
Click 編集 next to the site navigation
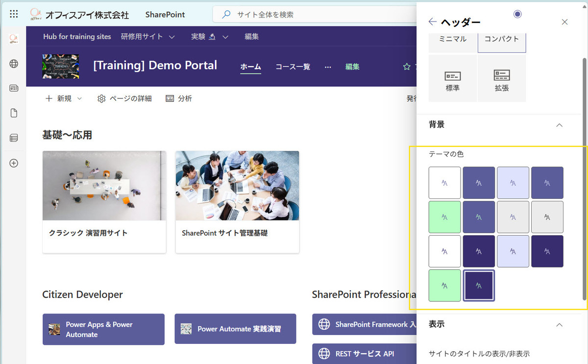[x=352, y=67]
